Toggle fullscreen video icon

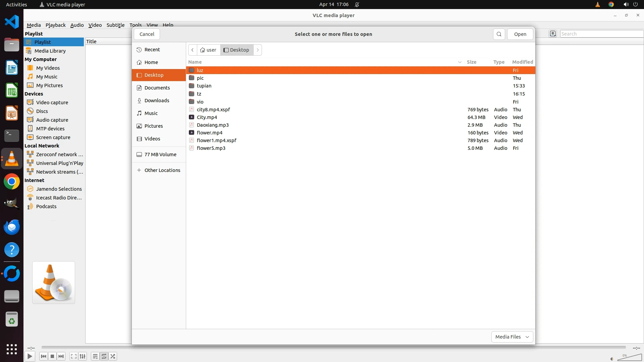[x=74, y=356]
